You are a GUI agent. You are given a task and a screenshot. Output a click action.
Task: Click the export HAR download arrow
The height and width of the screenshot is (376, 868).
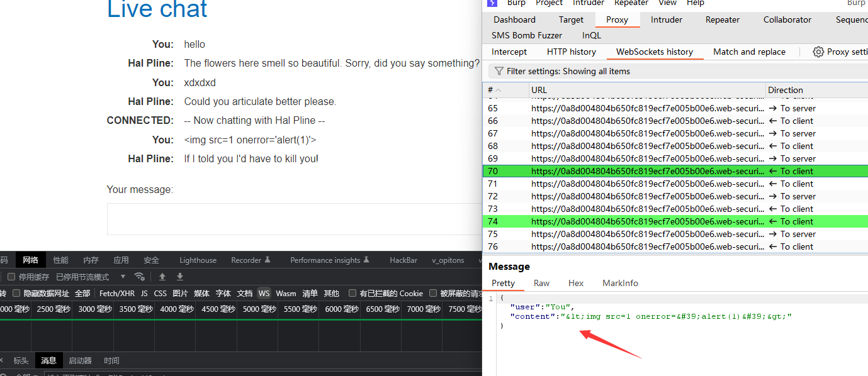pyautogui.click(x=180, y=277)
